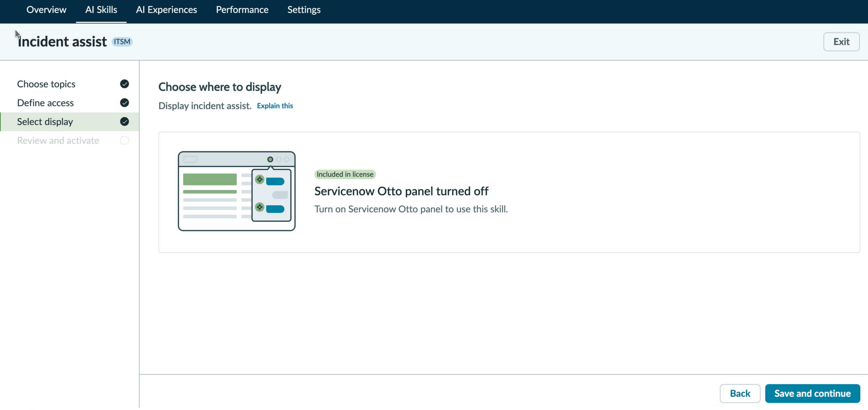Screen dimensions: 868x410
Task: Click the Display incident assist description text
Action: click(x=205, y=106)
